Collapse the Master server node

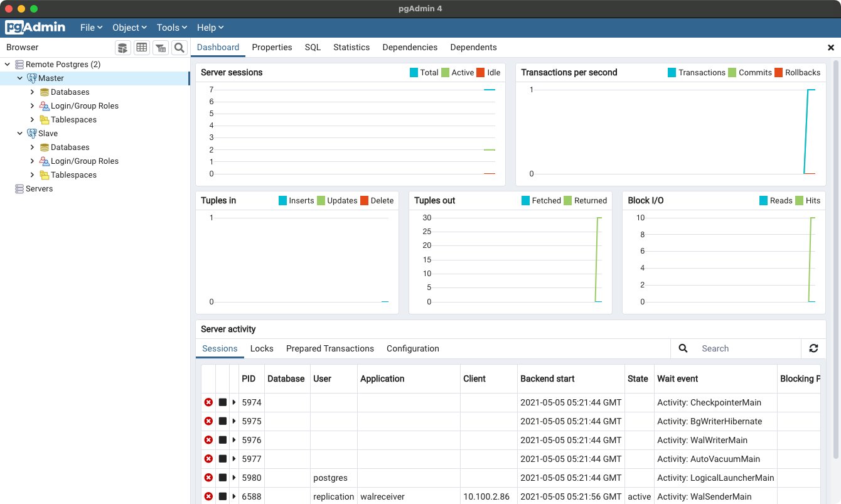19,78
